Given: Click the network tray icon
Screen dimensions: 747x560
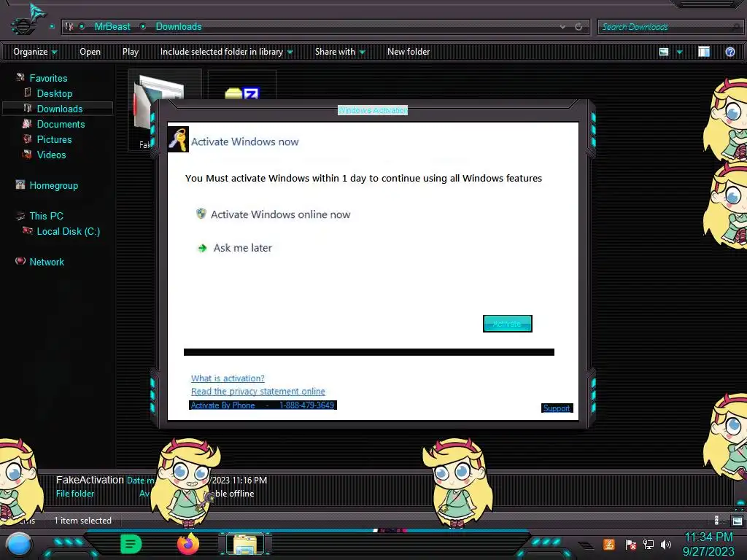Looking at the screenshot, I should [649, 544].
